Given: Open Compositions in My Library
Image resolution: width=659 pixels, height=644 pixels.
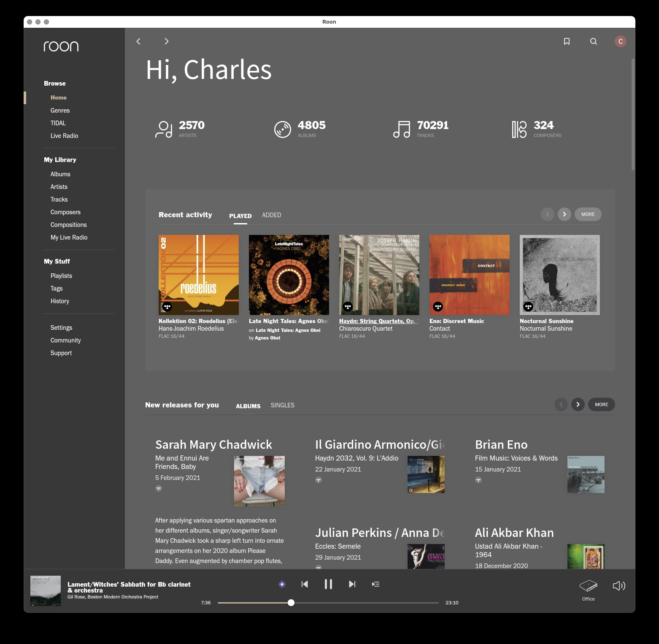Looking at the screenshot, I should click(68, 225).
